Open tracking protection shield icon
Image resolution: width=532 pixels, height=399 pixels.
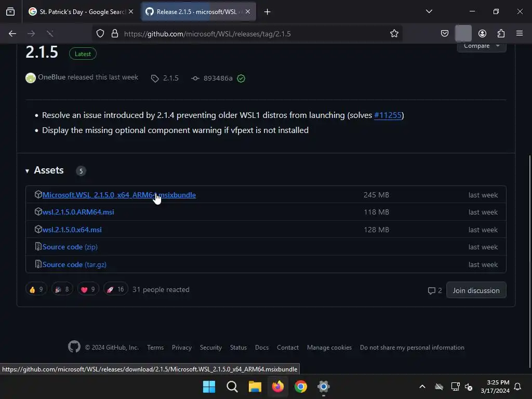100,34
